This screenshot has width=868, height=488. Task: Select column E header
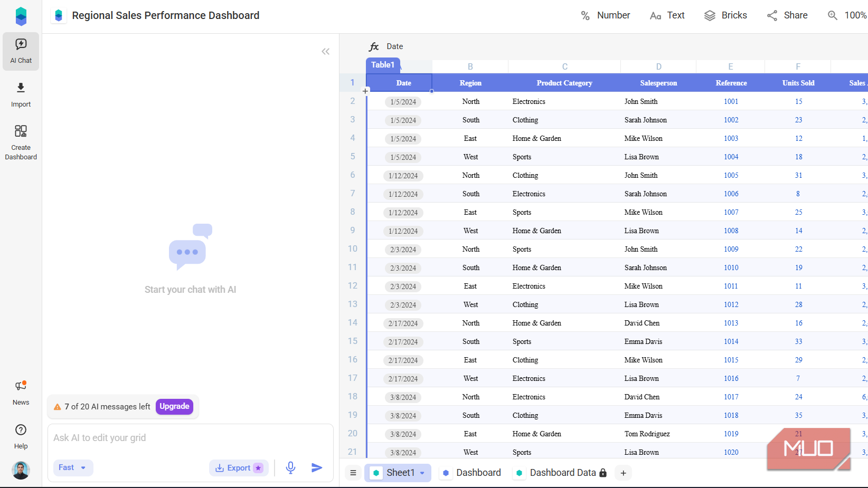click(731, 66)
